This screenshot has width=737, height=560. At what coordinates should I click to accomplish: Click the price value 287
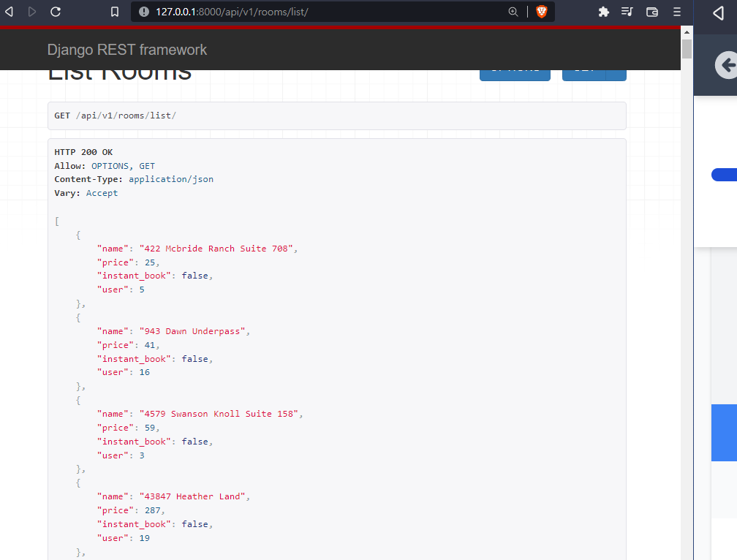click(x=152, y=511)
